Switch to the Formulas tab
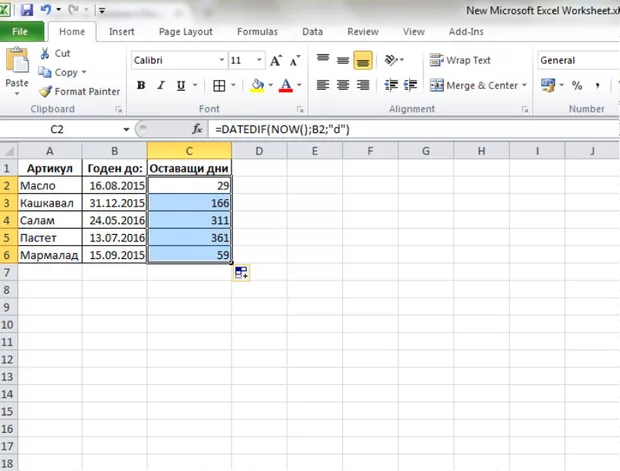620x471 pixels. 257,31
